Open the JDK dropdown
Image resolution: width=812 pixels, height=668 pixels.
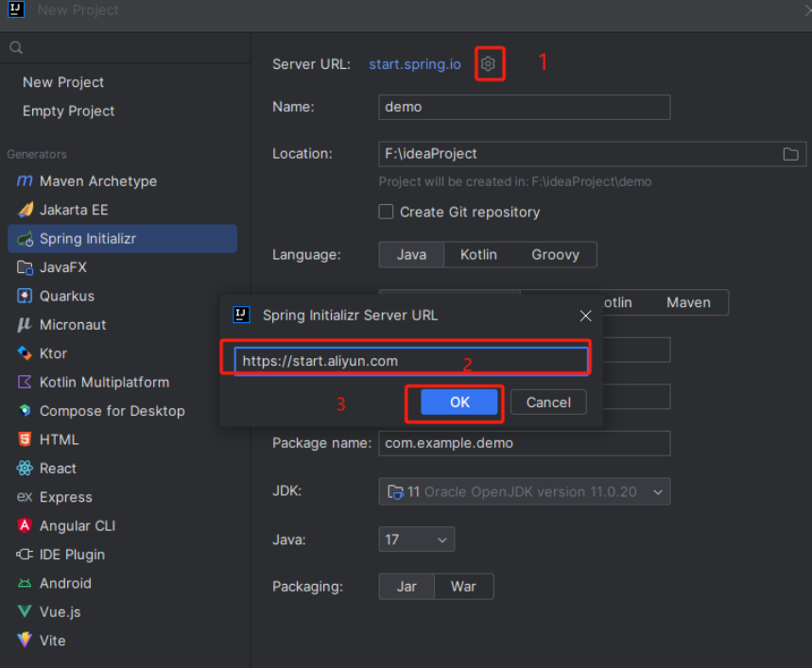[x=524, y=491]
